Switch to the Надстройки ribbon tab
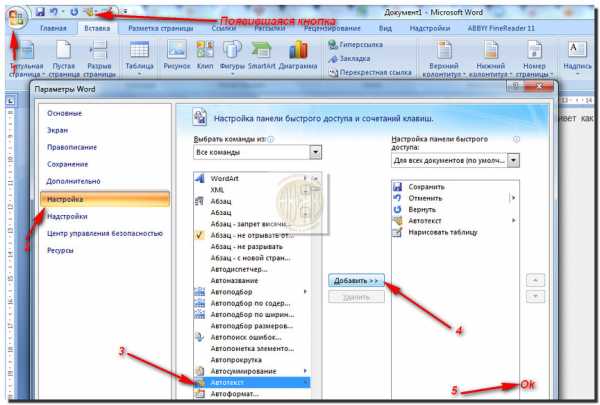The image size is (600, 405). click(x=429, y=28)
